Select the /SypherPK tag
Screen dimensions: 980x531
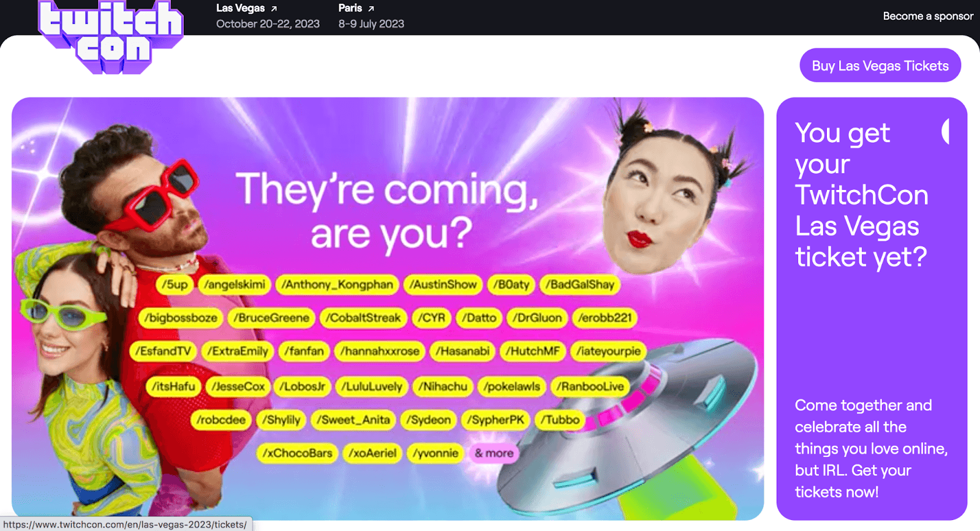click(x=496, y=420)
